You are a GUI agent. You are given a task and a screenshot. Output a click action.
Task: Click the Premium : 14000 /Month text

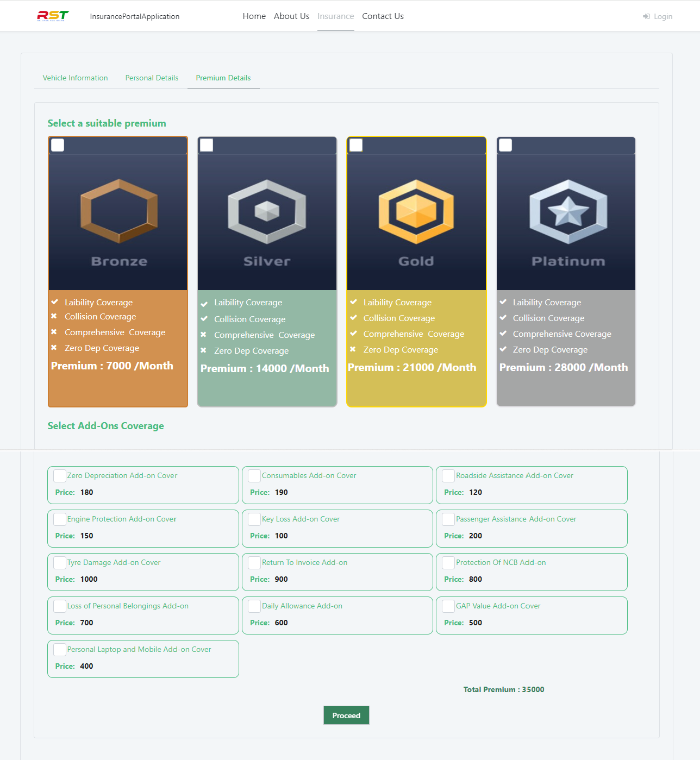click(x=265, y=368)
